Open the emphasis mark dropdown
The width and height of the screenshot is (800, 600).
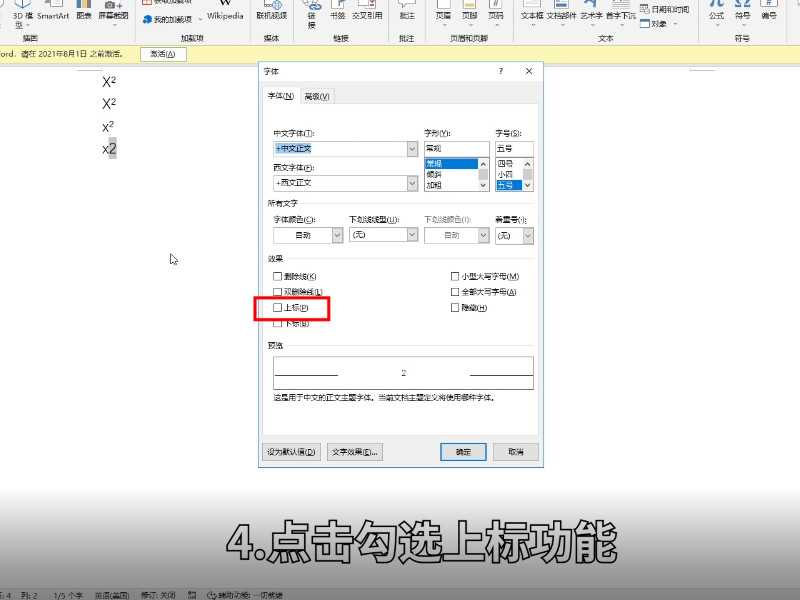tap(528, 235)
